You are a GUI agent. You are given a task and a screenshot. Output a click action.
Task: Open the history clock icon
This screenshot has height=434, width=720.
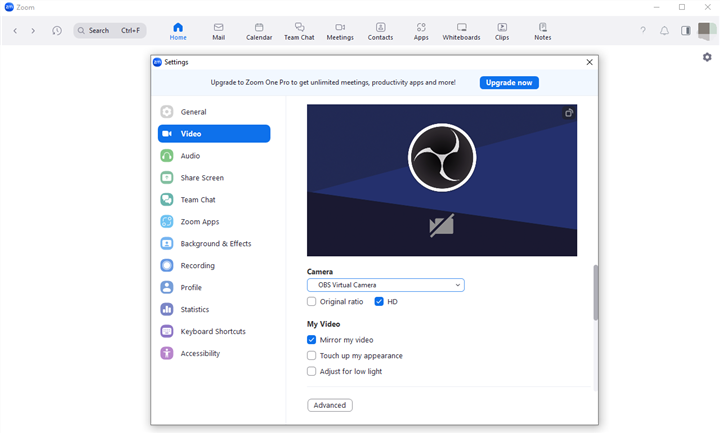[x=57, y=31]
